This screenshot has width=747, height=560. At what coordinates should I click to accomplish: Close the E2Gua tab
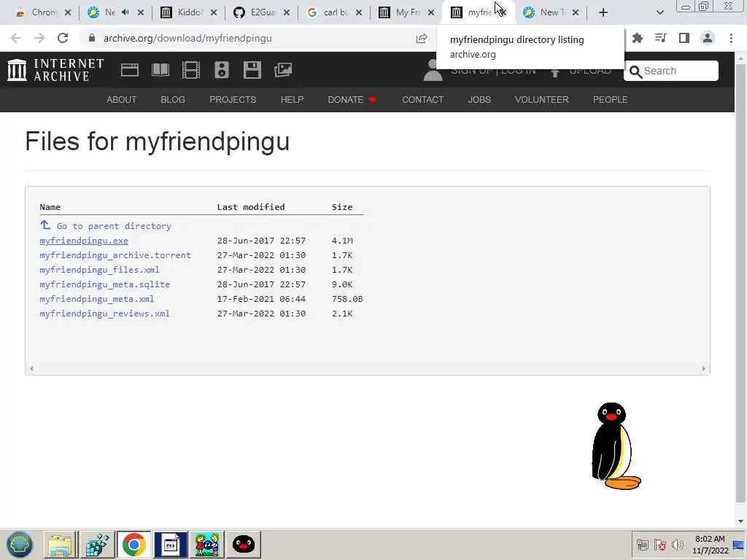pos(286,12)
